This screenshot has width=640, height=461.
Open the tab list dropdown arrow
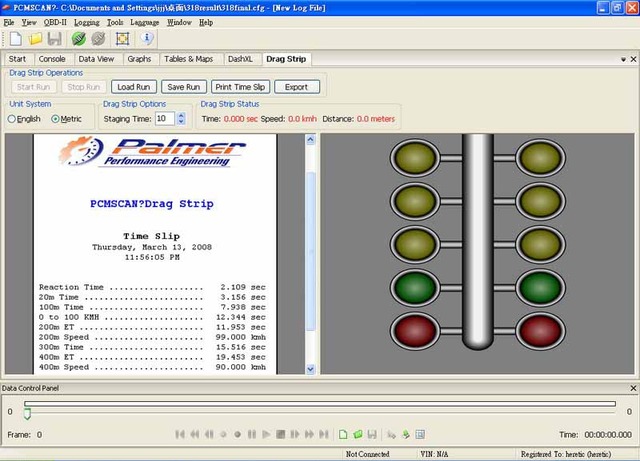click(x=623, y=59)
